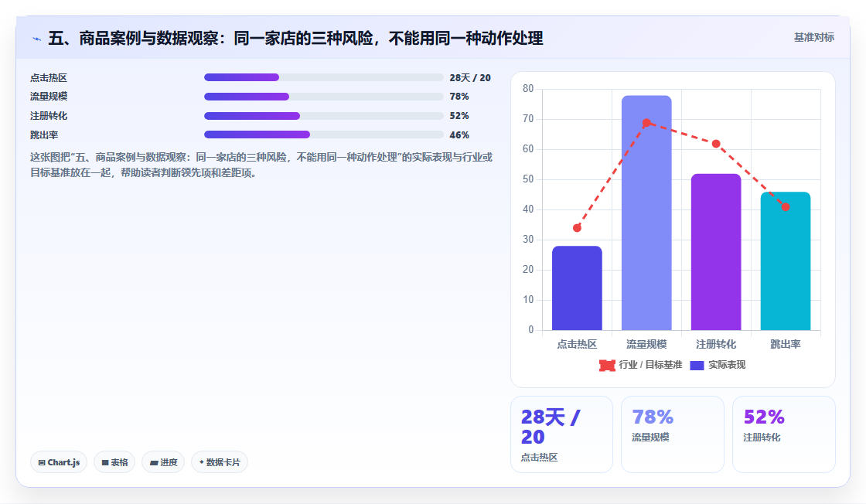This screenshot has width=866, height=504.
Task: Open the 78% 流量规模 data card
Action: pyautogui.click(x=672, y=434)
